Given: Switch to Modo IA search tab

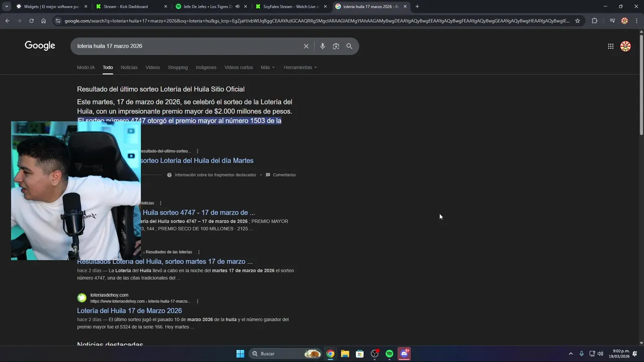Looking at the screenshot, I should click(86, 67).
